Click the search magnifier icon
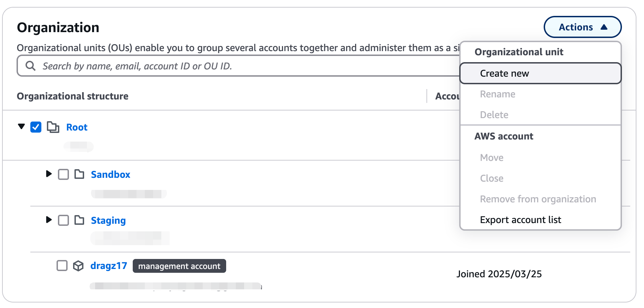 [30, 66]
